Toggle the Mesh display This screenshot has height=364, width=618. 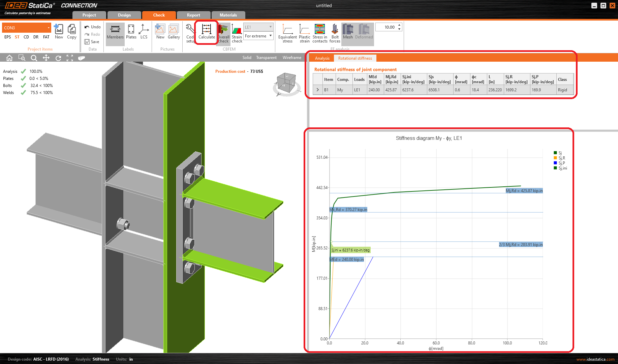(x=348, y=32)
